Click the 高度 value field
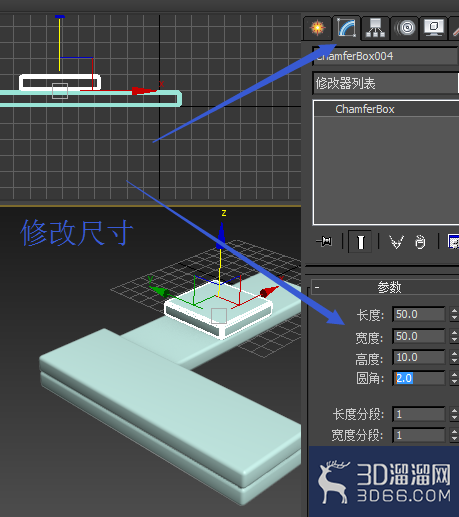 419,357
